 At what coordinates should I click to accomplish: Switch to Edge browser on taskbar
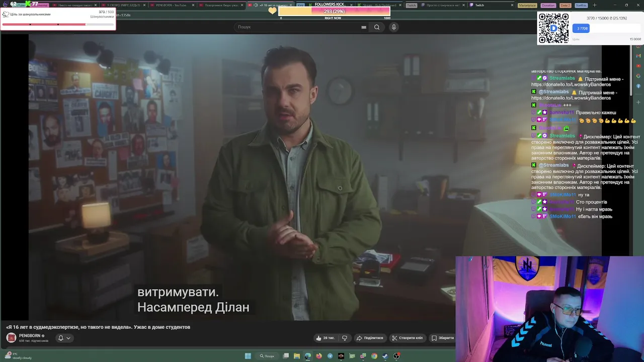coord(308,356)
